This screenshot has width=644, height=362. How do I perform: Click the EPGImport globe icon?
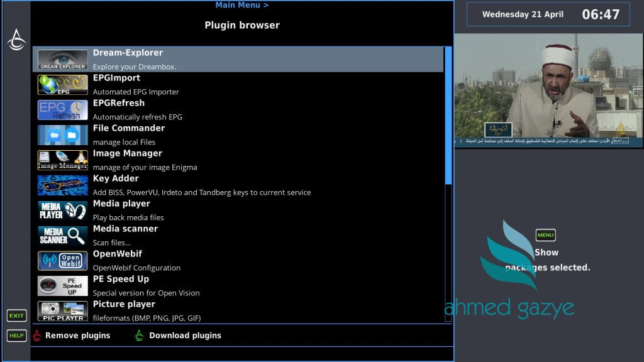tap(62, 85)
